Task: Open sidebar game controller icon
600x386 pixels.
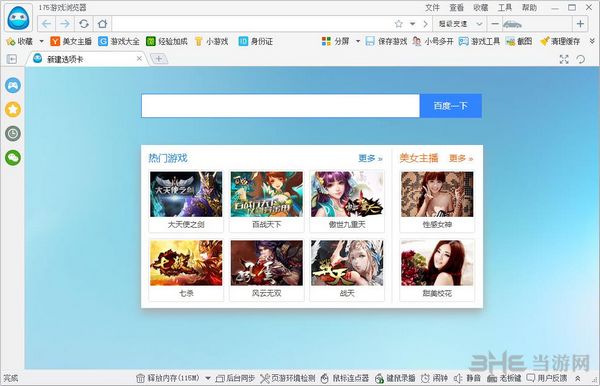Action: click(13, 85)
